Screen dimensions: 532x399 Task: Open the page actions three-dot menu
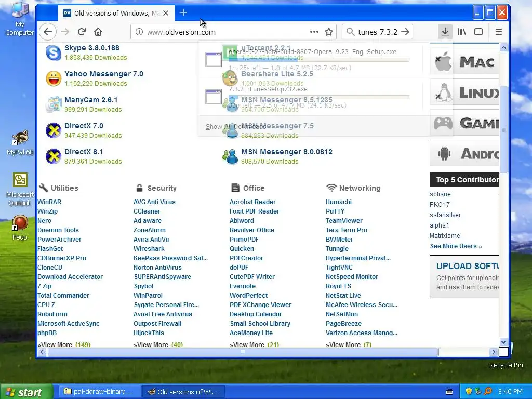314,32
